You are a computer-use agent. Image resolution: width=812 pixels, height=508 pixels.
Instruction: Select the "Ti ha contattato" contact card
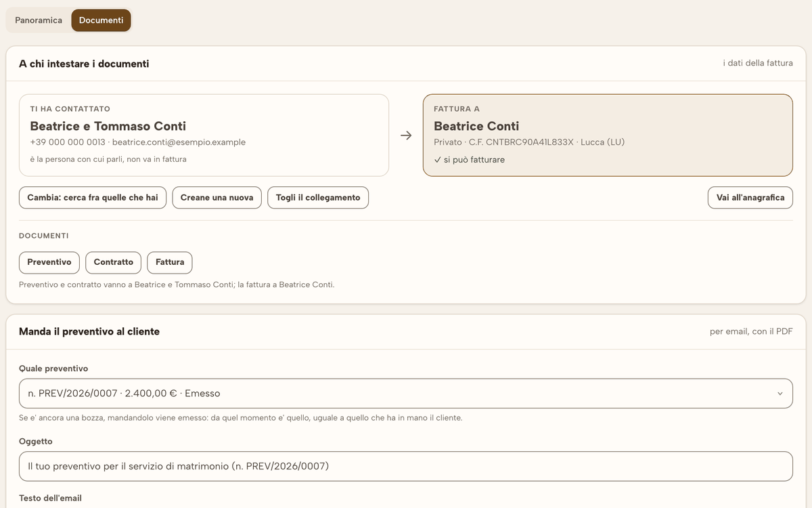tap(204, 135)
